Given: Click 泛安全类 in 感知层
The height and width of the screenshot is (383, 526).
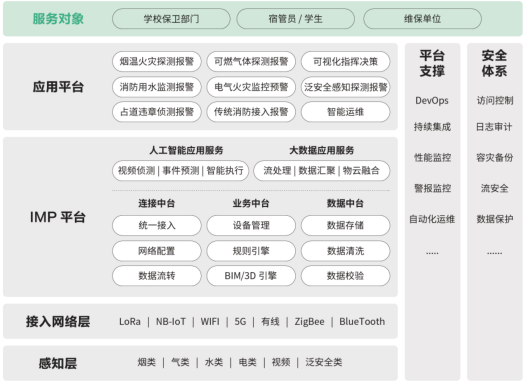Looking at the screenshot, I should pyautogui.click(x=324, y=362).
